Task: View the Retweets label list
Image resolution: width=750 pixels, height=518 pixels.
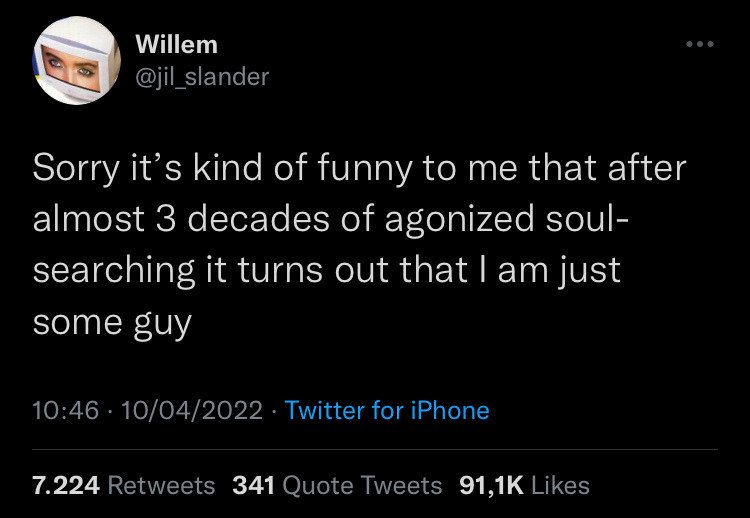Action: coord(160,485)
